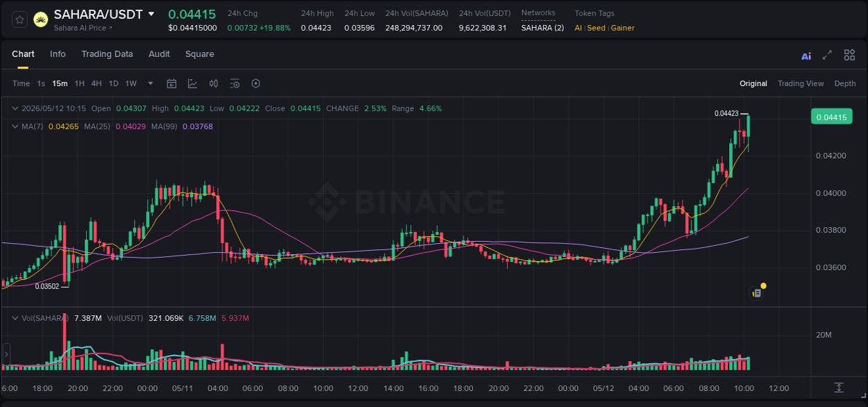Click the MA(25) value 0.04029
868x407 pixels.
(x=131, y=126)
